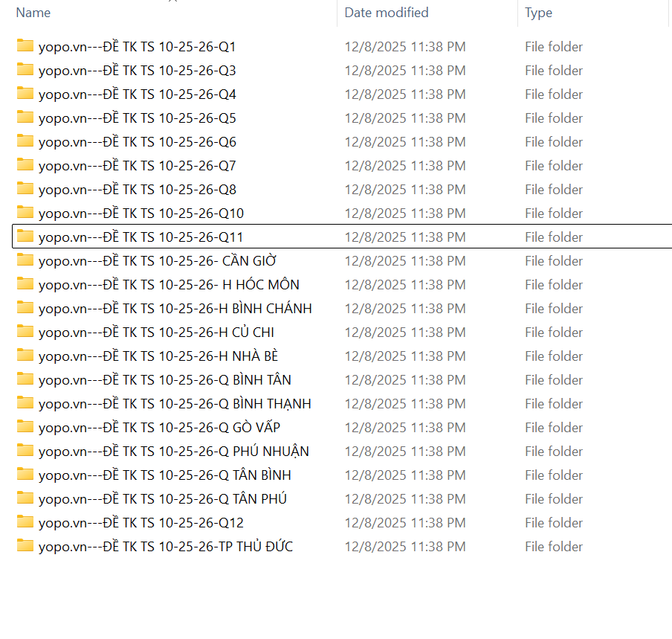Sort by Date modified column header
672x639 pixels.
pos(387,13)
